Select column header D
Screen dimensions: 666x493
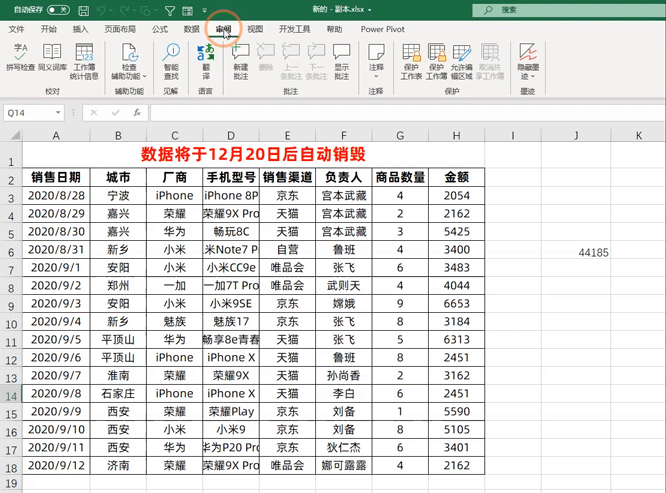[x=231, y=135]
